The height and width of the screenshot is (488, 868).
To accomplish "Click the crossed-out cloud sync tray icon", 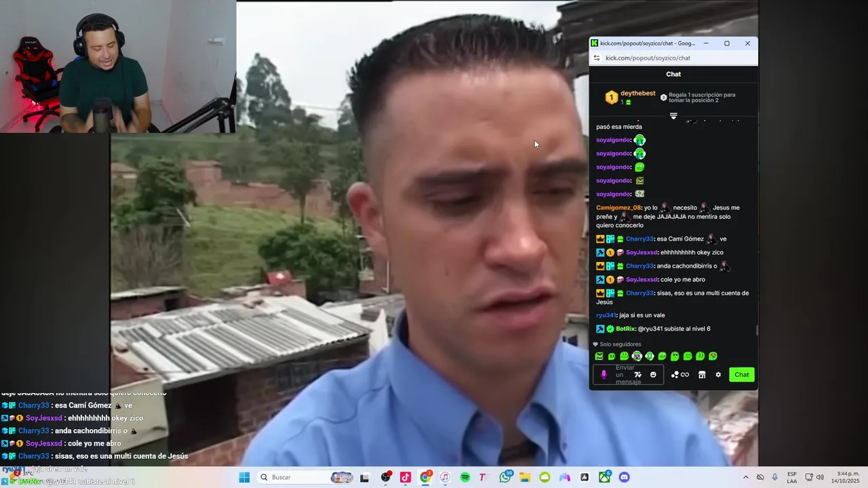I will pyautogui.click(x=760, y=477).
